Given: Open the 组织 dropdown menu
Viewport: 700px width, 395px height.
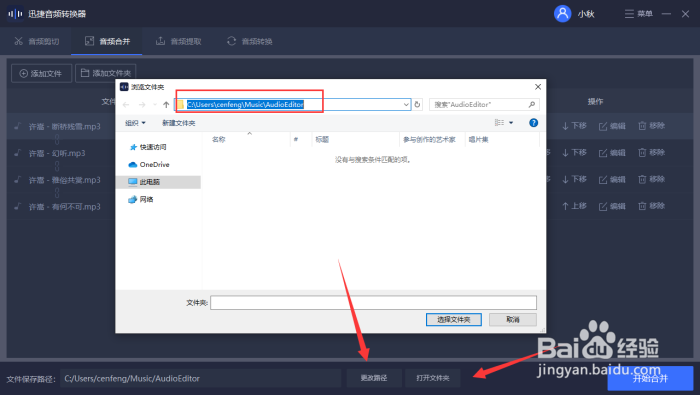Looking at the screenshot, I should pyautogui.click(x=135, y=123).
